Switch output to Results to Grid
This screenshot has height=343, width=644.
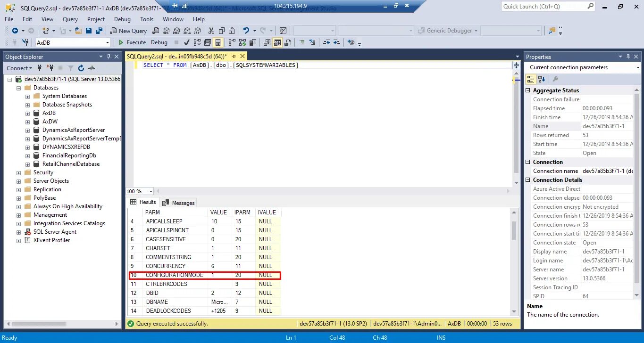coord(277,42)
